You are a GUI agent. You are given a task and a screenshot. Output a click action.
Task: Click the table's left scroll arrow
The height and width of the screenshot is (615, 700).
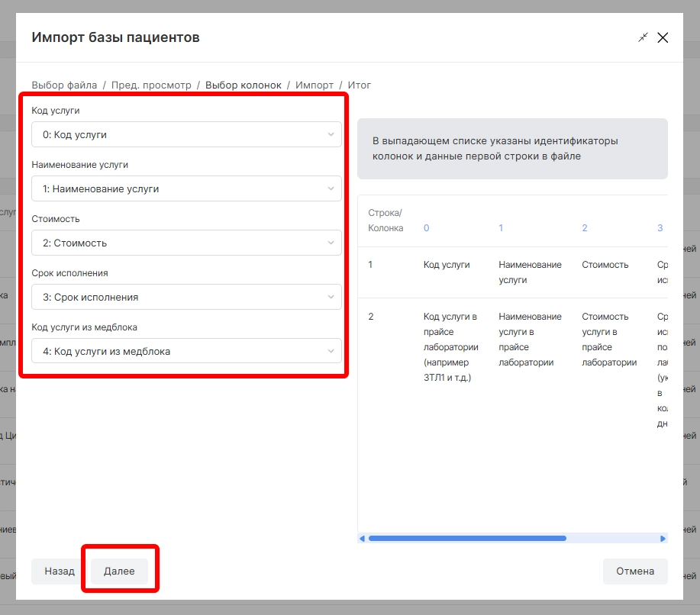[x=362, y=539]
